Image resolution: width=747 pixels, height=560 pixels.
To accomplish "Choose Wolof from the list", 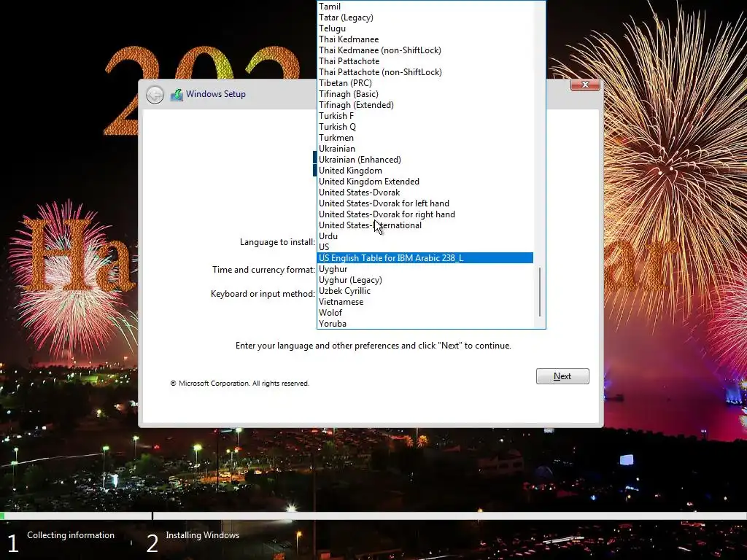I will pos(425,313).
